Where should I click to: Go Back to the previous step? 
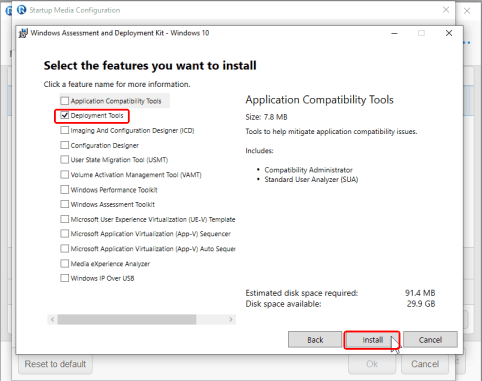click(315, 340)
